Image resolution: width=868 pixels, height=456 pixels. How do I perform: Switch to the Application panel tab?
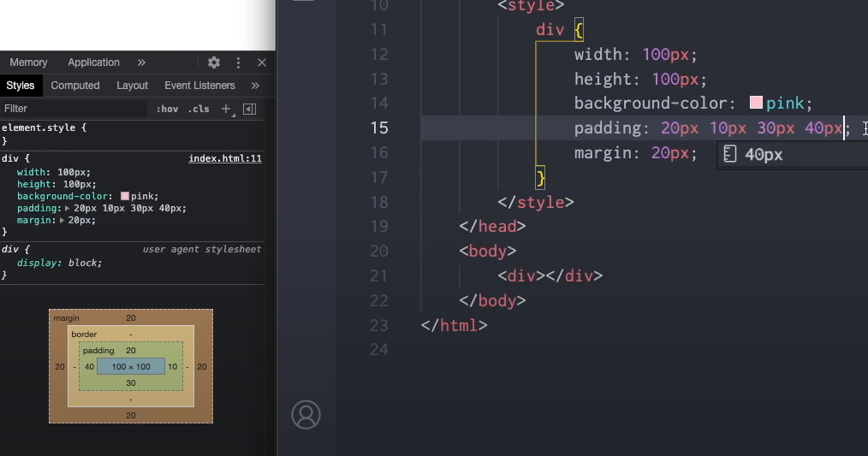click(x=93, y=62)
